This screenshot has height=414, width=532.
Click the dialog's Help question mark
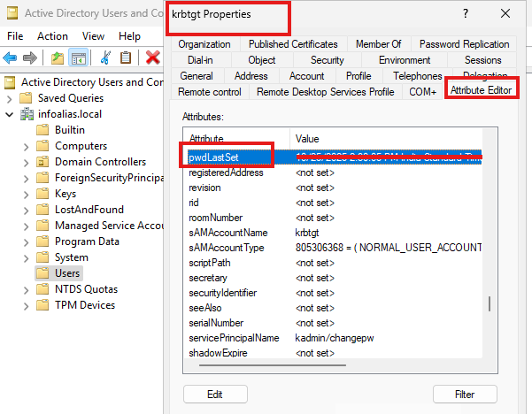point(466,14)
